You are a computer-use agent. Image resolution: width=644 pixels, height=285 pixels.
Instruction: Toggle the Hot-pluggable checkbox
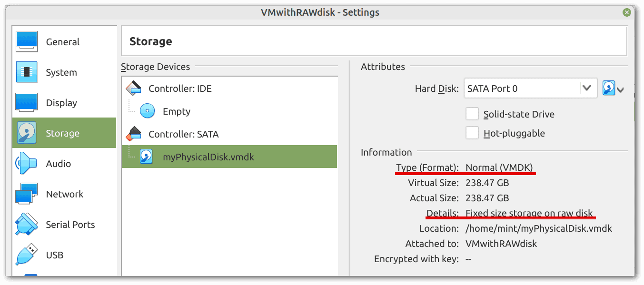tap(472, 133)
